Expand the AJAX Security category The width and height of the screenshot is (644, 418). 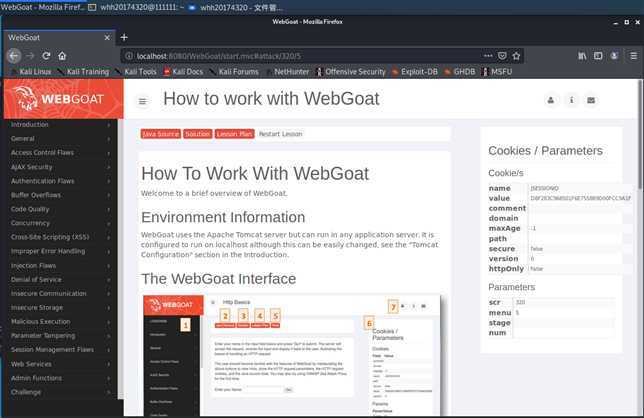click(60, 167)
